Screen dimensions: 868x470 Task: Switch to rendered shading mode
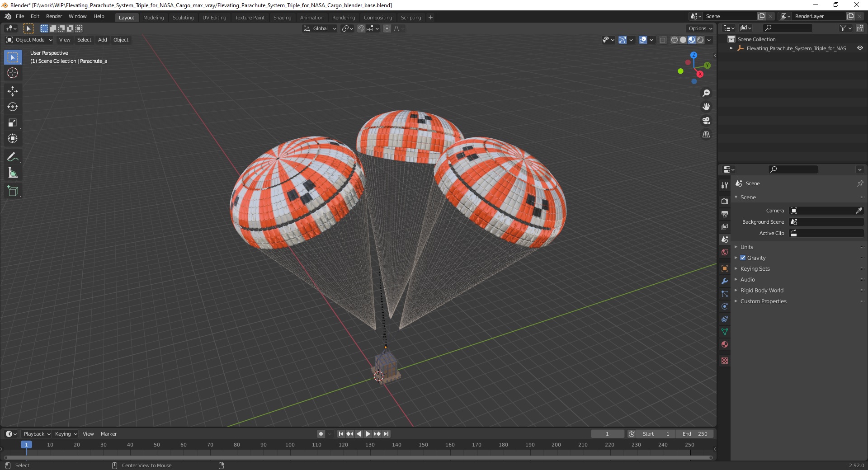pos(700,40)
